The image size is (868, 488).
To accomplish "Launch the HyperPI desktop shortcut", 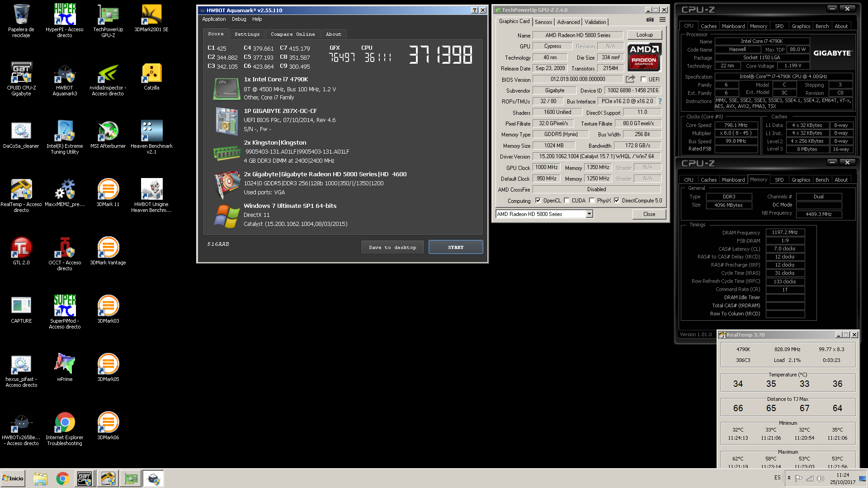I will pos(65,20).
